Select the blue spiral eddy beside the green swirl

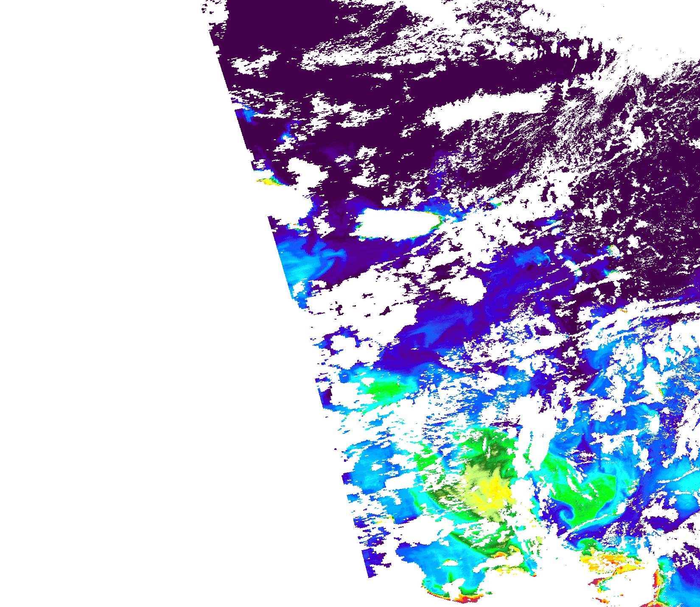(x=564, y=512)
